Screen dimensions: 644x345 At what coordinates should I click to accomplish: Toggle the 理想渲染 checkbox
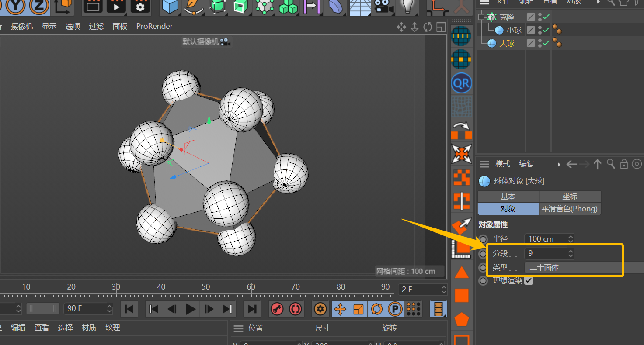pos(528,280)
